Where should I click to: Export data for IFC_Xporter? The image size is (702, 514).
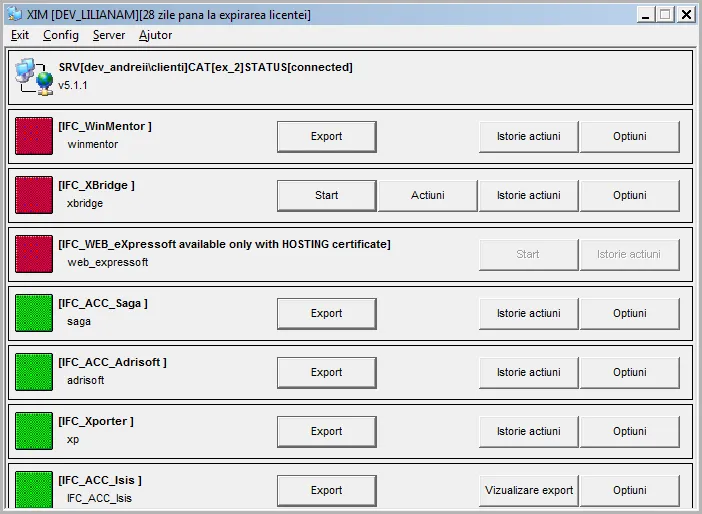coord(327,432)
